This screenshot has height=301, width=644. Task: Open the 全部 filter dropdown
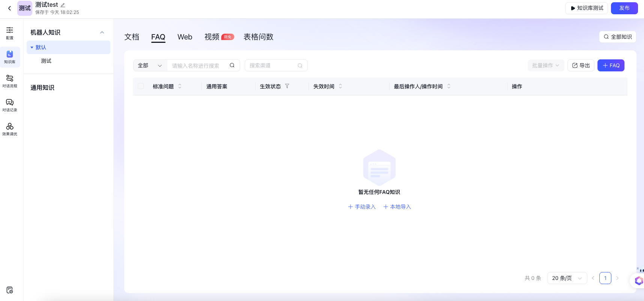[150, 65]
